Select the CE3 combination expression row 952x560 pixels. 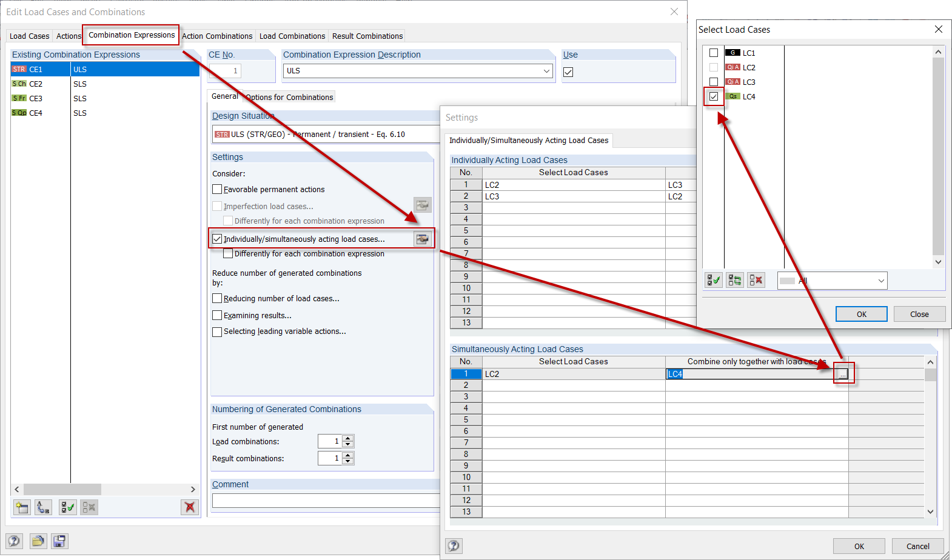(x=105, y=98)
